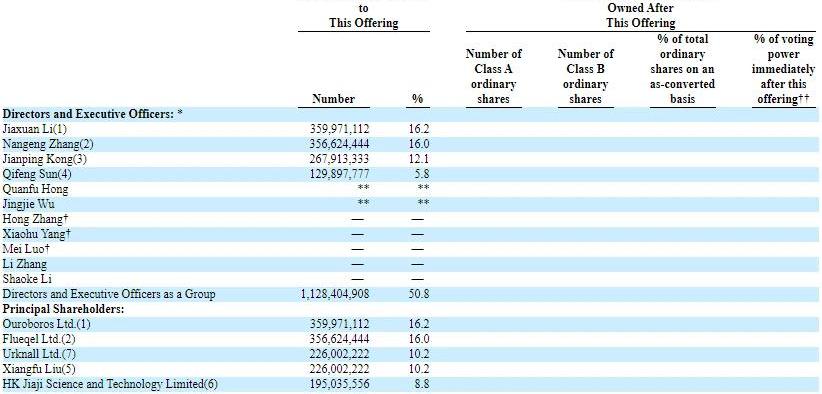Click the Quanfu Hong name

[35, 189]
